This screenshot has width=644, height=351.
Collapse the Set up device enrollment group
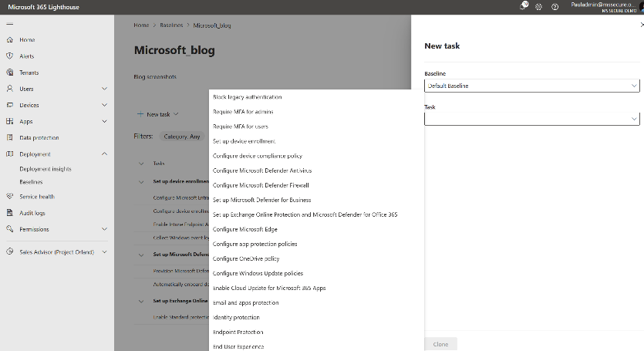[x=141, y=181]
